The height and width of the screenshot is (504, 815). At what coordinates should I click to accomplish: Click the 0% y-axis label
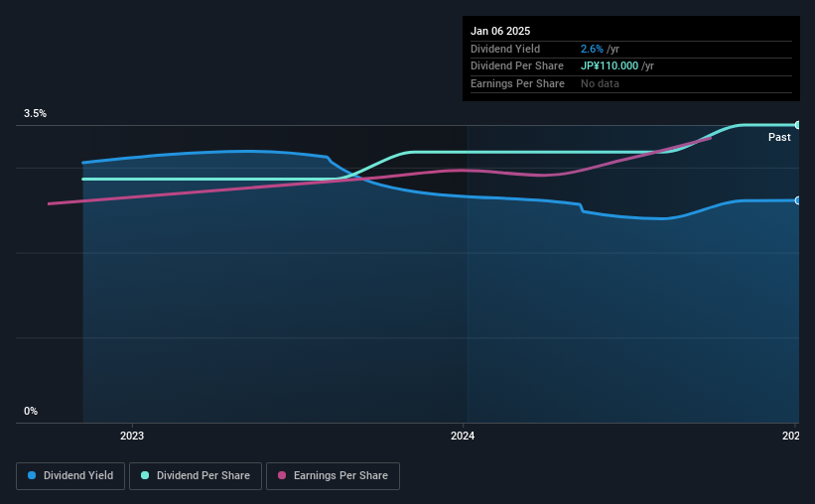point(31,411)
